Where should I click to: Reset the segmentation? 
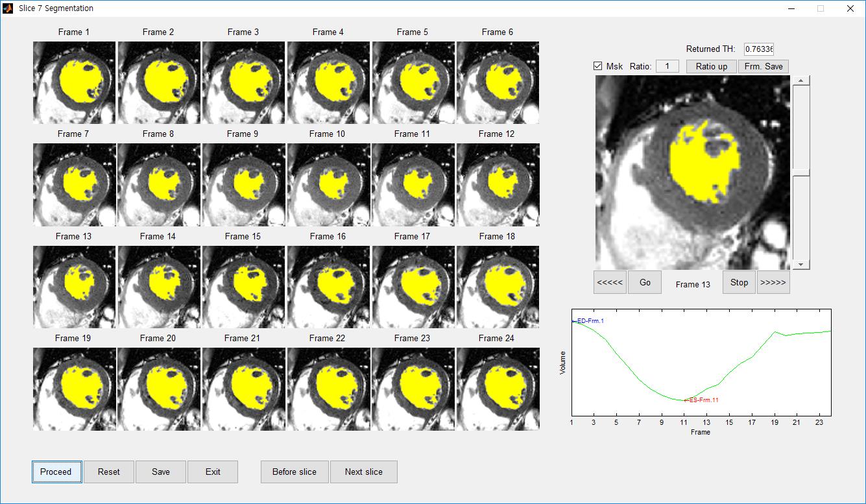(109, 472)
